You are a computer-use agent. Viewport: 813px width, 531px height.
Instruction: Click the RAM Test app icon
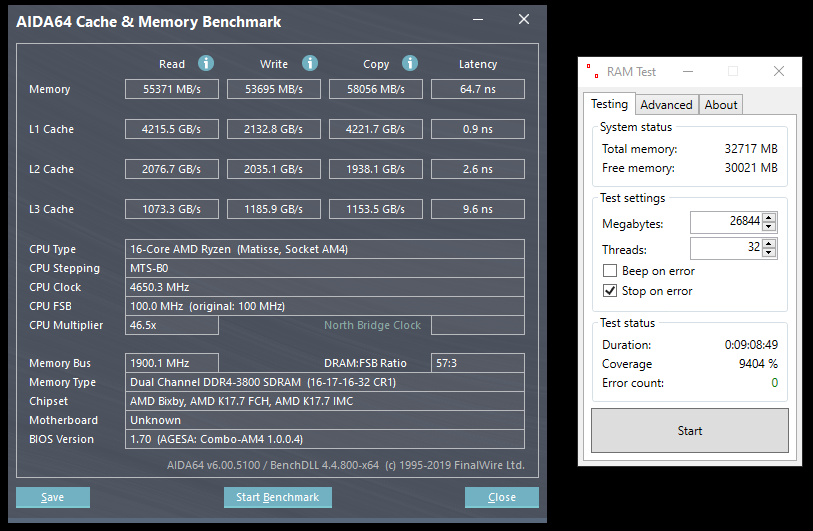pos(593,71)
